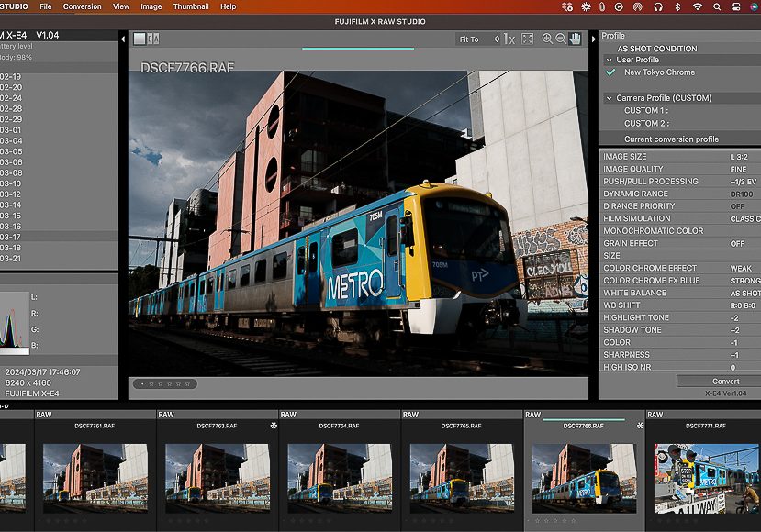The image size is (761, 532).
Task: Click the headphones icon in menu bar
Action: coord(658,6)
